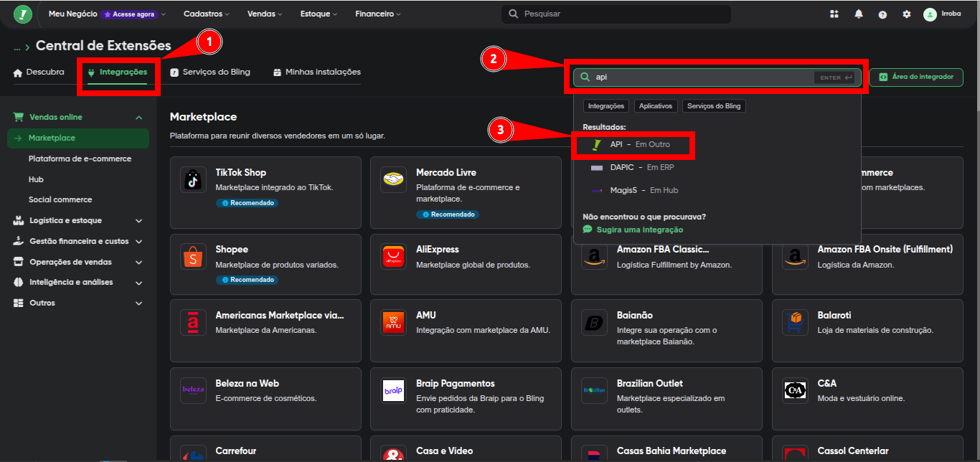The height and width of the screenshot is (462, 980).
Task: Open the Carrefour card title
Action: (236, 451)
